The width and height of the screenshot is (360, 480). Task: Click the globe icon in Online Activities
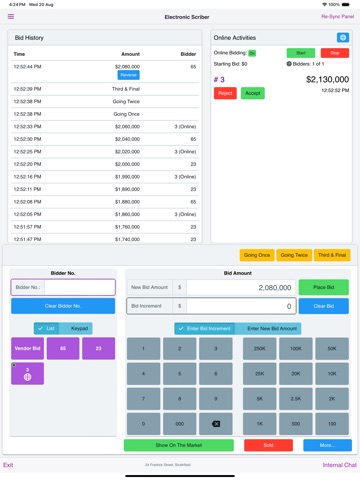[343, 37]
